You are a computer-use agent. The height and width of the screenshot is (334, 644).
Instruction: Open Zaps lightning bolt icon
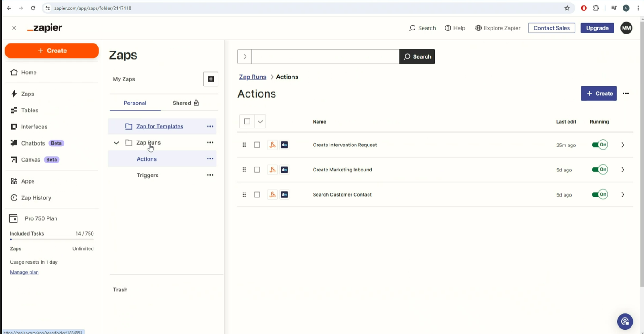14,94
